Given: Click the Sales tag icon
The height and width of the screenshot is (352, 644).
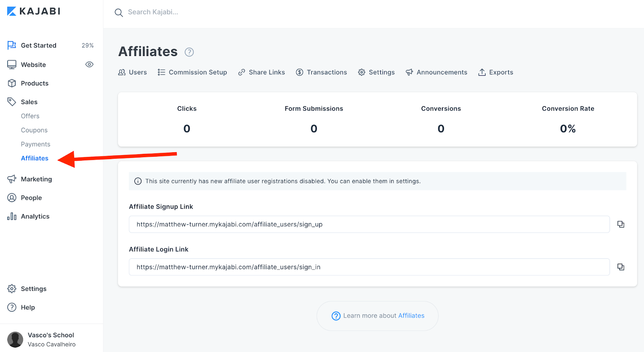Looking at the screenshot, I should click(x=12, y=102).
